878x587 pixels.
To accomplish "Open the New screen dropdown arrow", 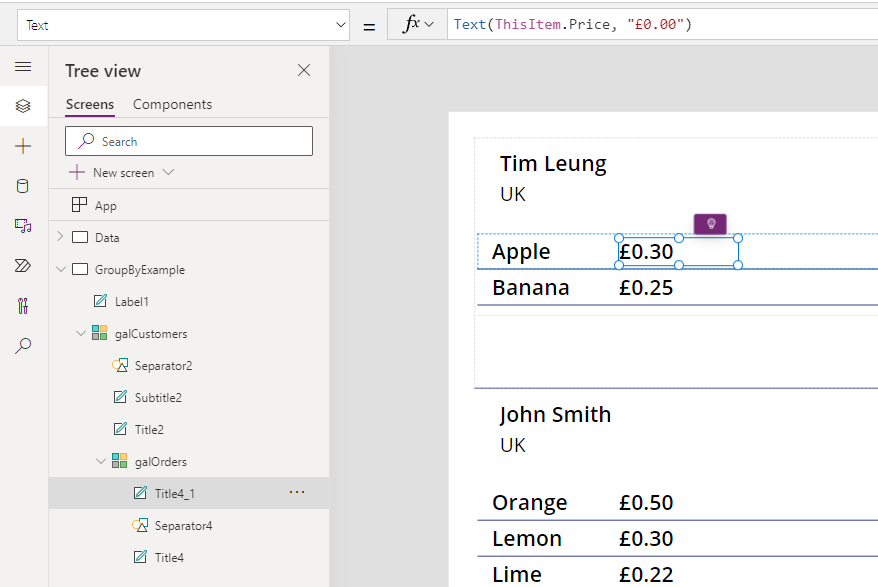I will click(x=168, y=172).
